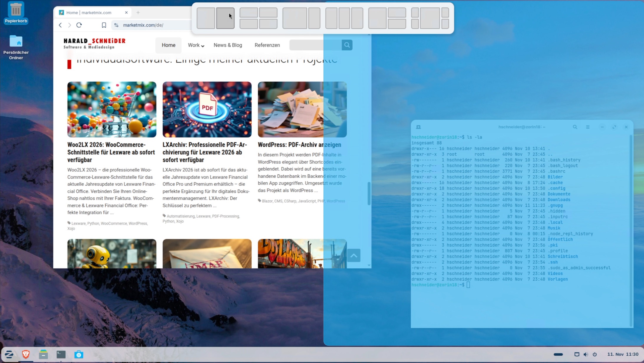Viewport: 644px width, 363px height.
Task: Expand the Work navigation dropdown
Action: pyautogui.click(x=196, y=45)
